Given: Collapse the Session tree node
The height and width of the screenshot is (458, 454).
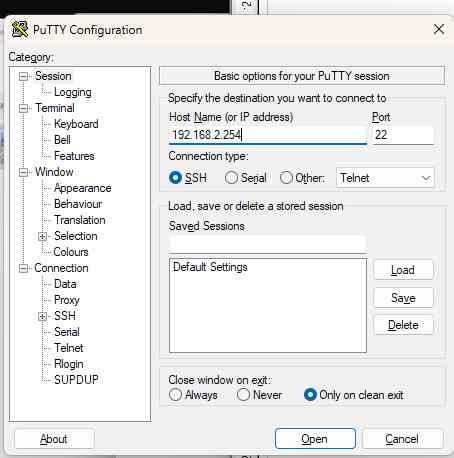Looking at the screenshot, I should click(x=23, y=76).
